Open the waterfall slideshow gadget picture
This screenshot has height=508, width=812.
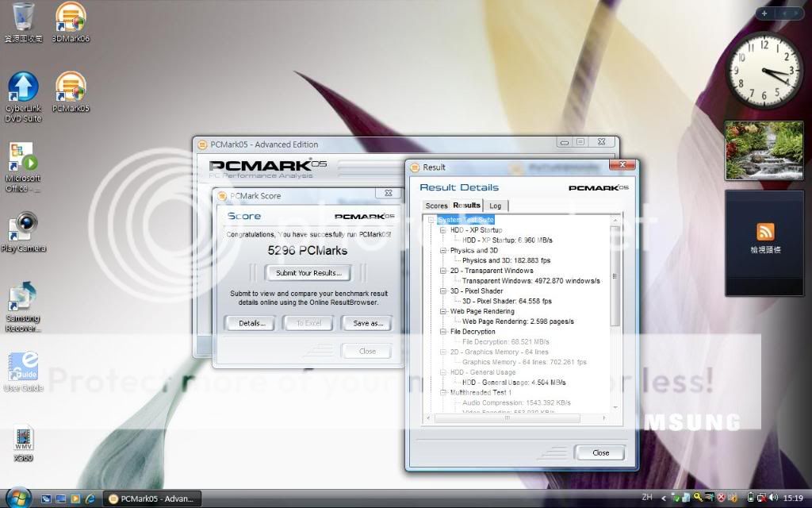[x=764, y=150]
